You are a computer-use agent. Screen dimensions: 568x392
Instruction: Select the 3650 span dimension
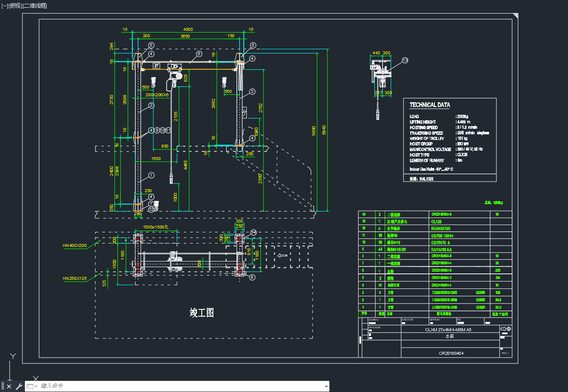pyautogui.click(x=185, y=36)
